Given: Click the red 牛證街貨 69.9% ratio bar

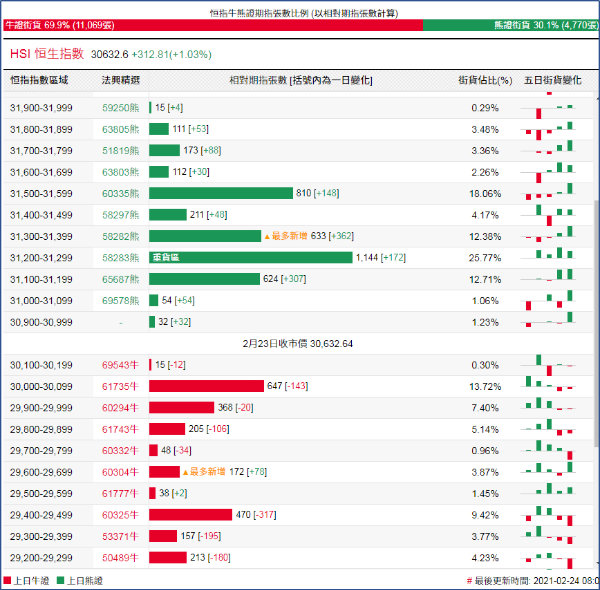Looking at the screenshot, I should click(x=213, y=25).
